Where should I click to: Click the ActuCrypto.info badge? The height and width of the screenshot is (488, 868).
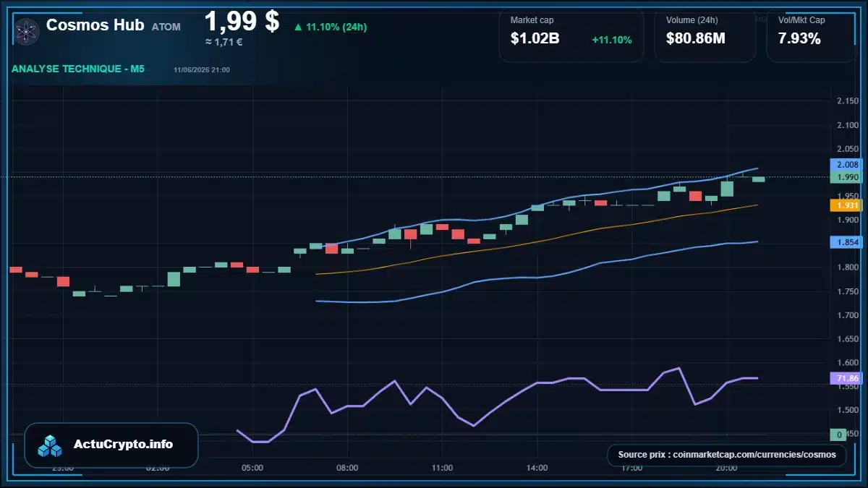tap(111, 445)
